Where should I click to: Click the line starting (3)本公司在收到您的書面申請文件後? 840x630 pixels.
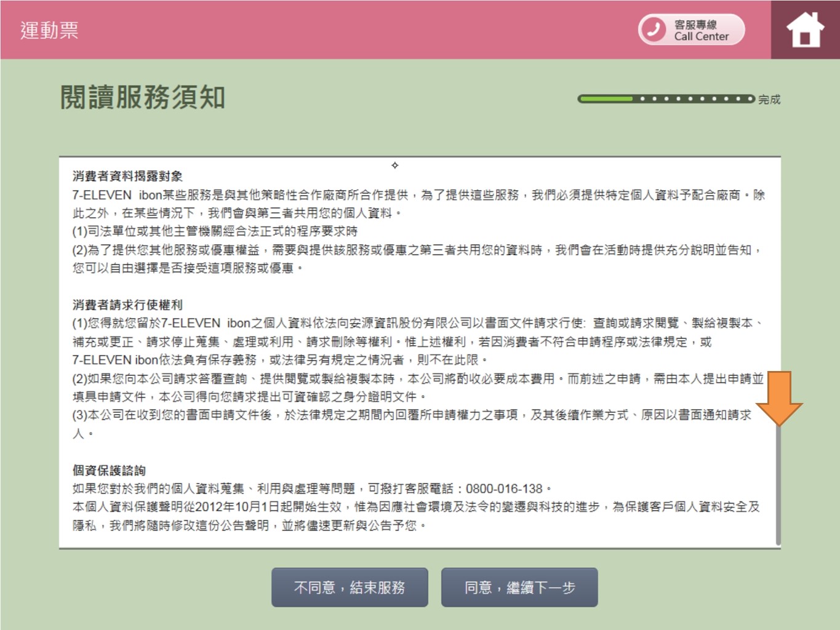click(412, 415)
